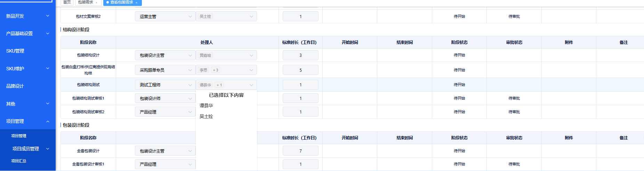Viewport: 644px width, 171px height.
Task: Select 吴士铨 in the selected list
Action: coord(206,116)
